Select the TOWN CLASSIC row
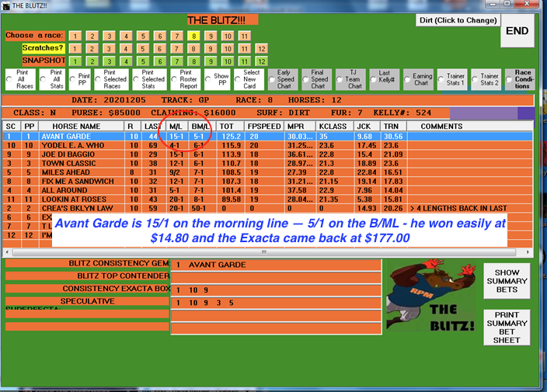The width and height of the screenshot is (547, 392). click(x=268, y=164)
